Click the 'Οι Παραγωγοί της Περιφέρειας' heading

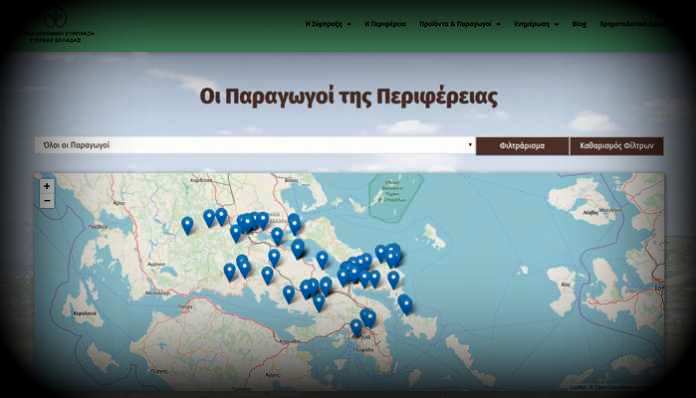click(x=348, y=97)
